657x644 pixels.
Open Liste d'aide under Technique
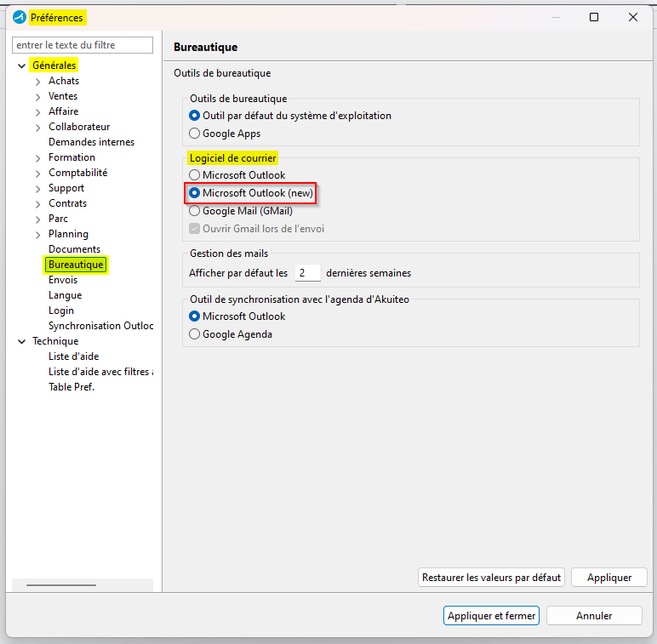tap(74, 356)
